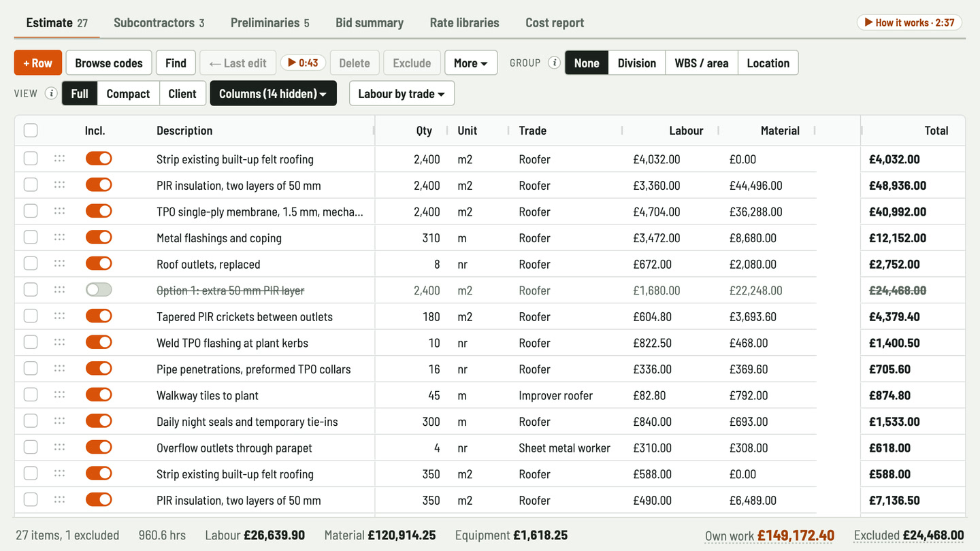Screen dimensions: 980x551
Task: Select Client view mode
Action: pos(182,94)
